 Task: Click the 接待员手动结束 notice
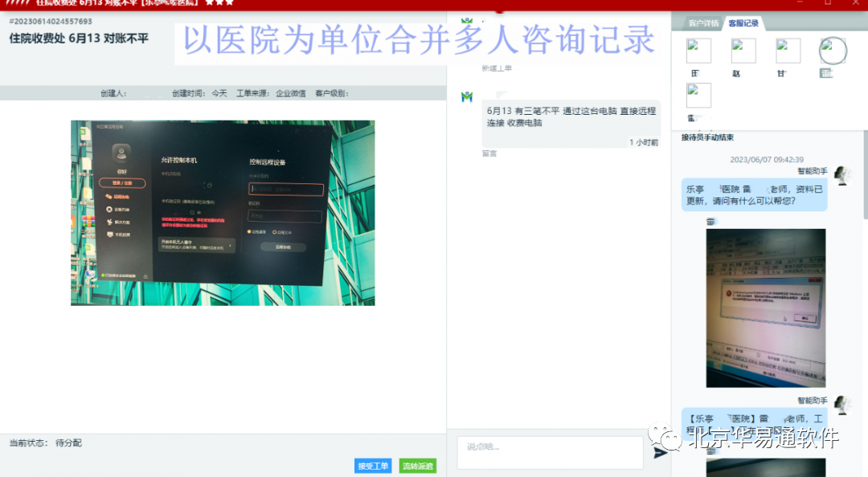tap(707, 137)
